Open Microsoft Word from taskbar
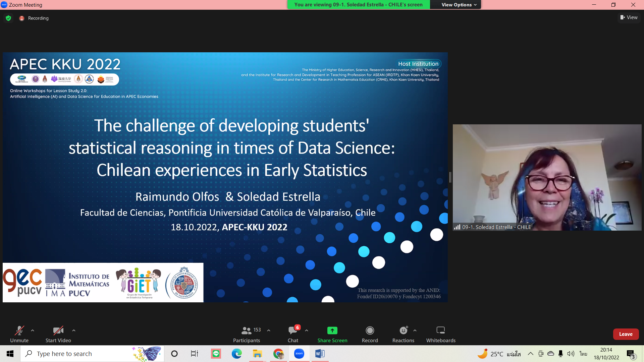The image size is (644, 362). click(x=320, y=354)
